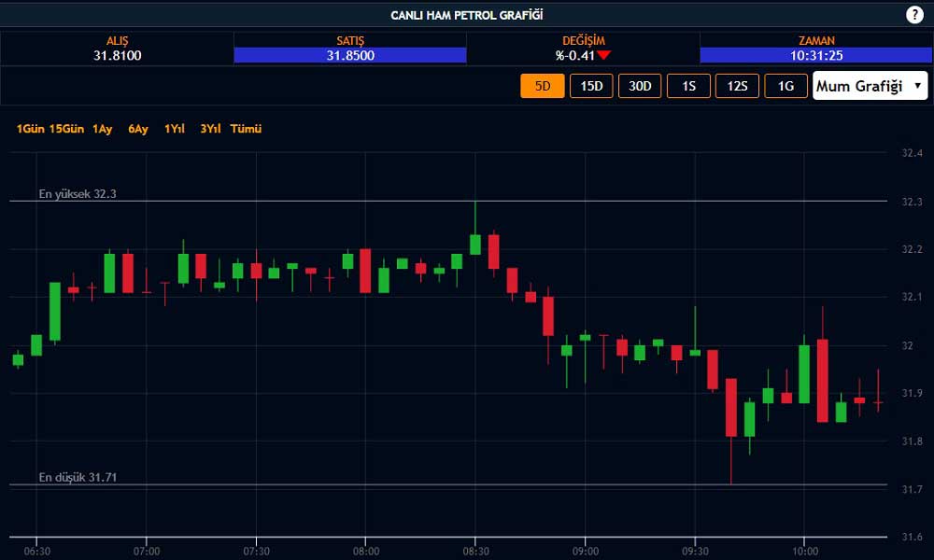
Task: Click the ZAMAN value 10:31:25
Action: click(816, 55)
